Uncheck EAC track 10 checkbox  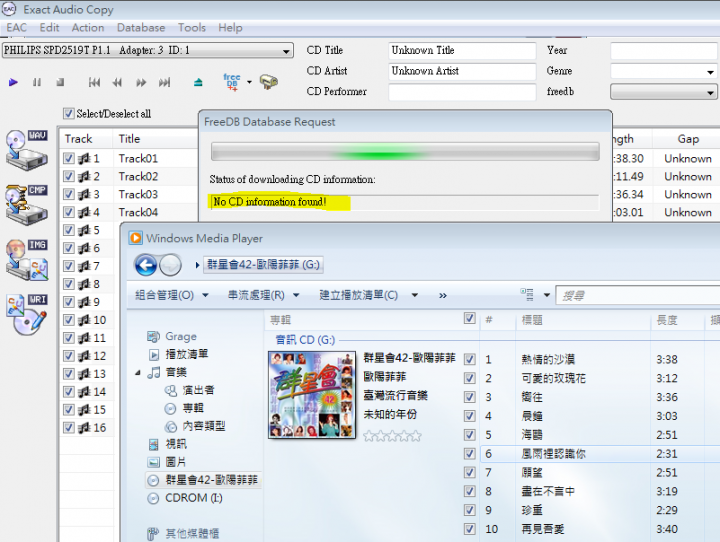pyautogui.click(x=69, y=320)
